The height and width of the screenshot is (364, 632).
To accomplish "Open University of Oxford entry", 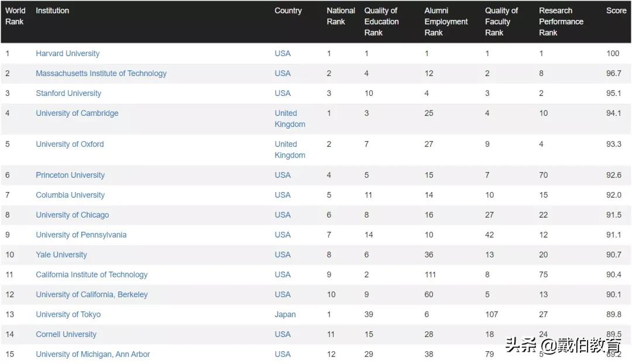I will pos(70,144).
